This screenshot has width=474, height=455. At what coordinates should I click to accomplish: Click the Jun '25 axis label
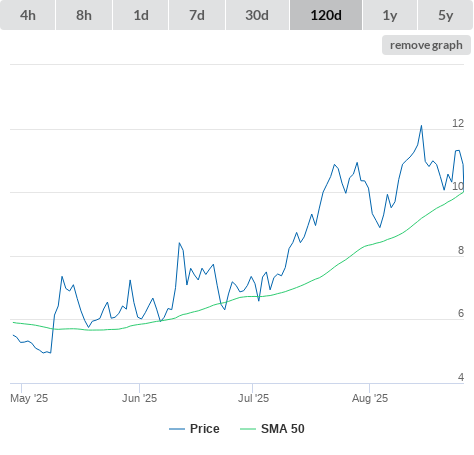(x=139, y=398)
